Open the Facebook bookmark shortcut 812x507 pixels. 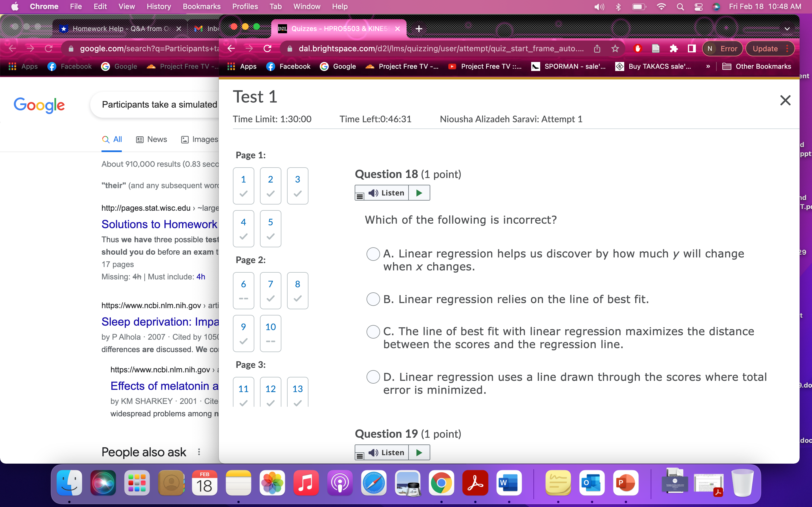pyautogui.click(x=288, y=66)
